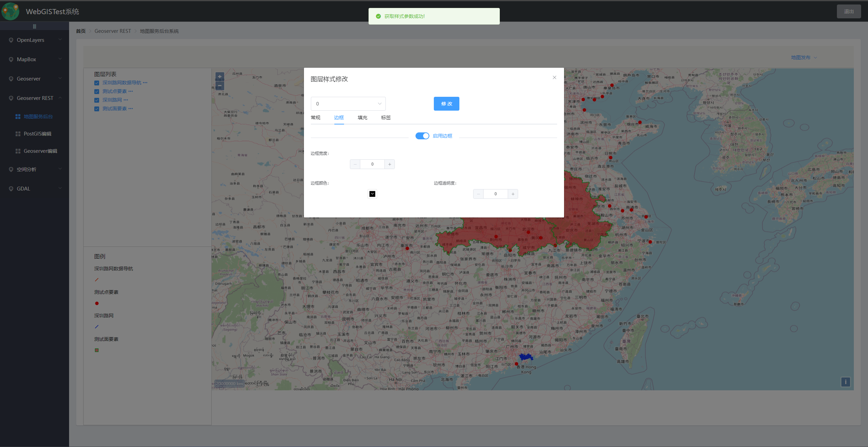The image size is (868, 447).
Task: Open the PostGIS编辑 menu item
Action: tap(35, 134)
